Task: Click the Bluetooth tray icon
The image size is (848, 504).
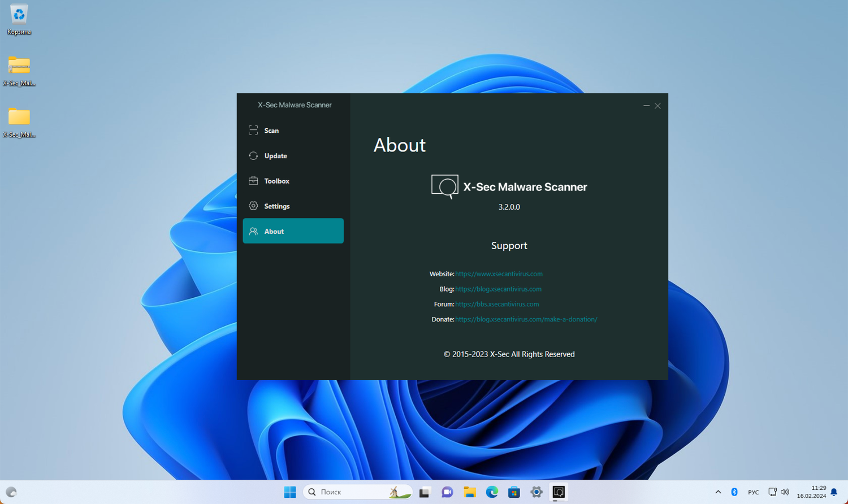Action: [734, 492]
